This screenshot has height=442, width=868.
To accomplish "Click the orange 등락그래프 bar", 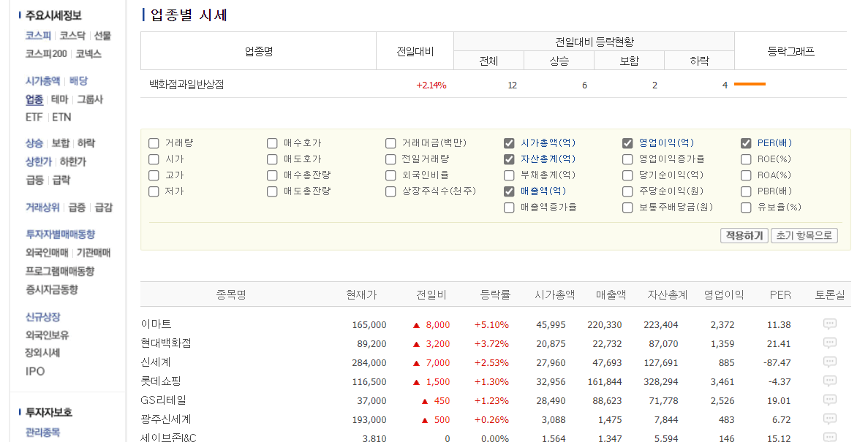I will 750,84.
